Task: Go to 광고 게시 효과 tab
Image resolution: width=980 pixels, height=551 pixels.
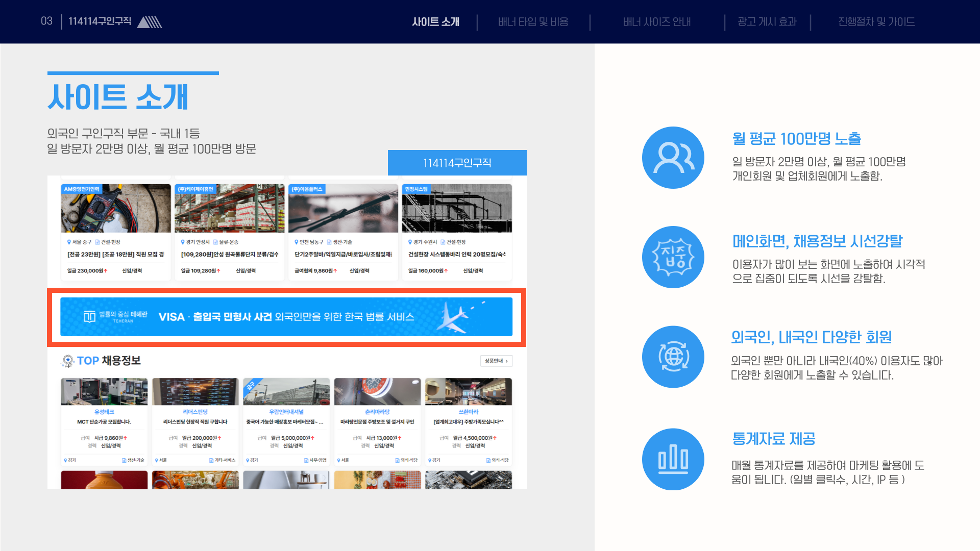Action: coord(767,22)
